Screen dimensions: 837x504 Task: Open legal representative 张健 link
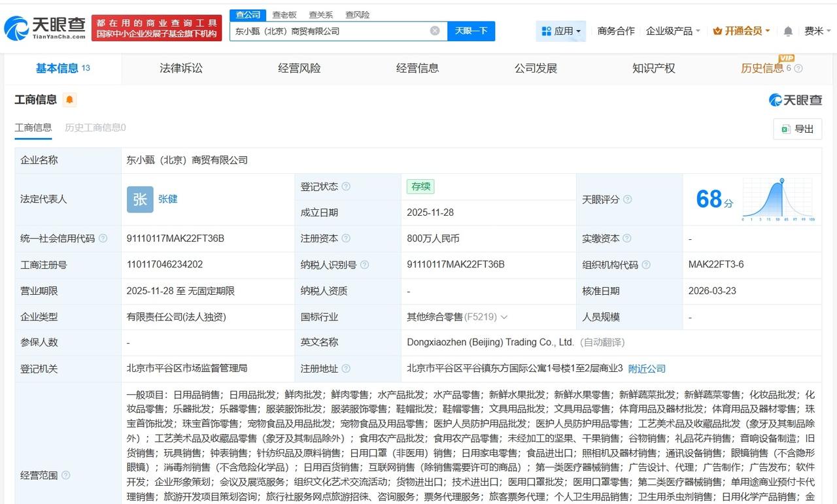(x=168, y=199)
